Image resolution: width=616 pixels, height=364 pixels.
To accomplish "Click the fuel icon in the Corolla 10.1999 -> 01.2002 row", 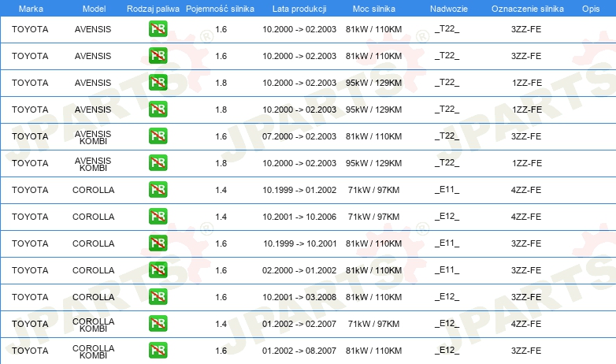I will (158, 189).
